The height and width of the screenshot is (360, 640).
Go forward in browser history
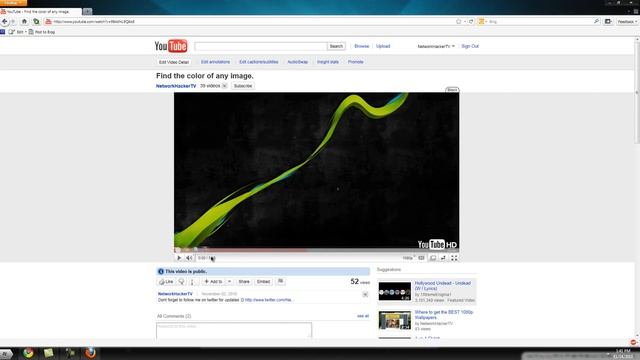pyautogui.click(x=13, y=21)
